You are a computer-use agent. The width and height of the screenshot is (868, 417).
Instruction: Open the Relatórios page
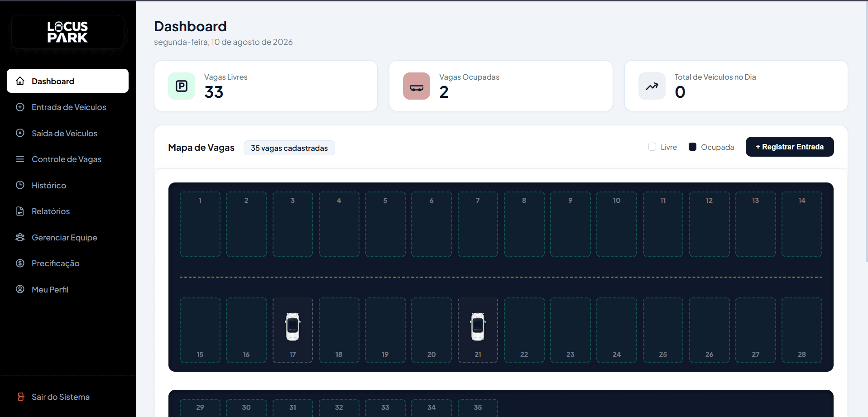[x=67, y=211]
